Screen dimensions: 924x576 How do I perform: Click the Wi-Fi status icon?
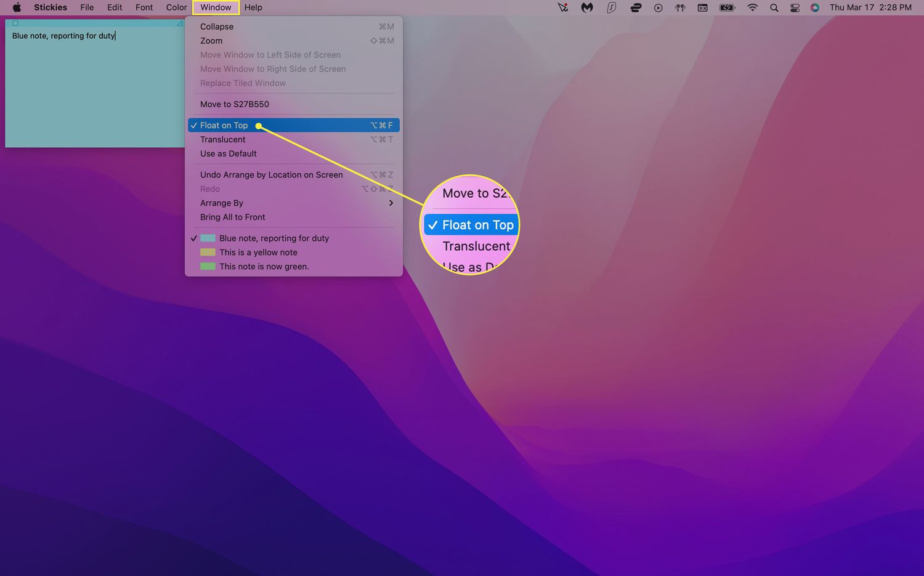coord(752,7)
